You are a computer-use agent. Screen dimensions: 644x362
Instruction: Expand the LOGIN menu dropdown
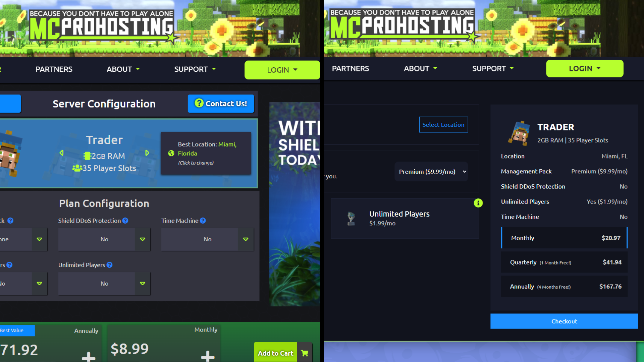(x=282, y=70)
